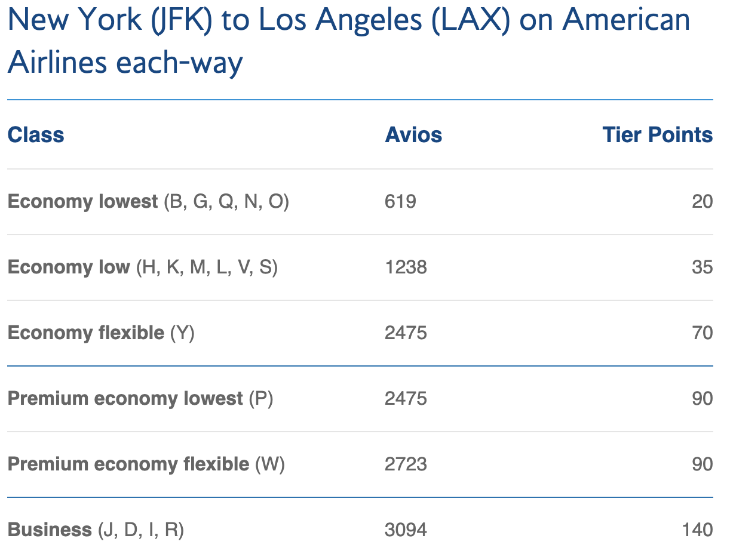Click Avios value for Economy flexible row
This screenshot has width=730, height=560.
pos(406,333)
